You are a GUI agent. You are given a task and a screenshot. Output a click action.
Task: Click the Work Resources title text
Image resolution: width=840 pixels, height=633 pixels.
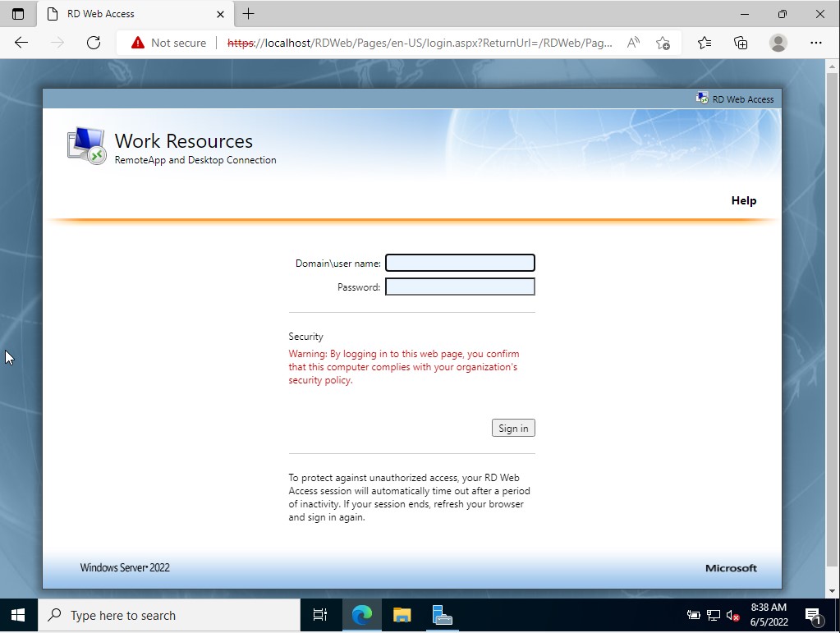[184, 141]
